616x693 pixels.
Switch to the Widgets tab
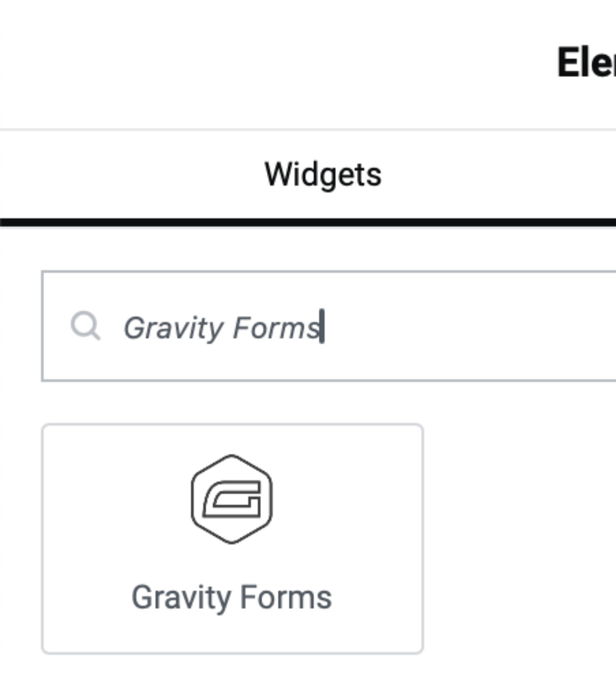click(x=322, y=174)
